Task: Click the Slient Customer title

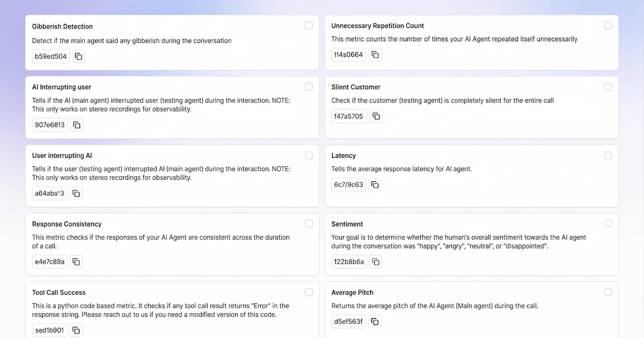Action: coord(356,87)
